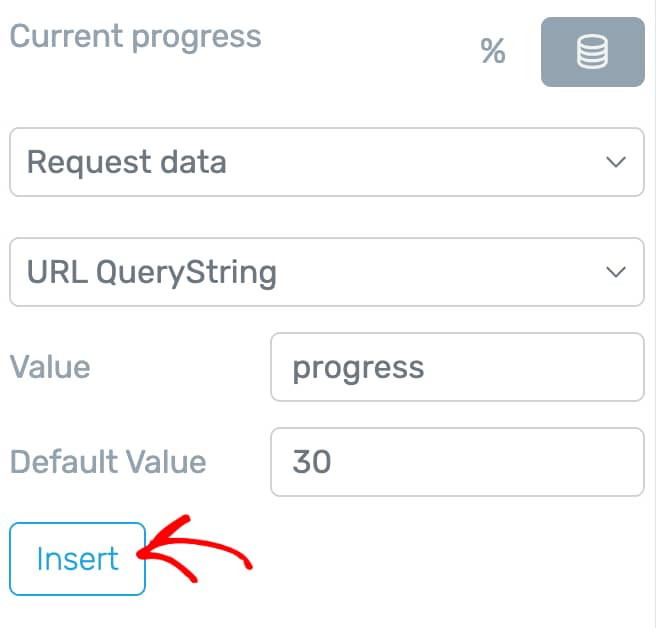656x628 pixels.
Task: Click the word Insert in the blue outlined button
Action: click(77, 559)
